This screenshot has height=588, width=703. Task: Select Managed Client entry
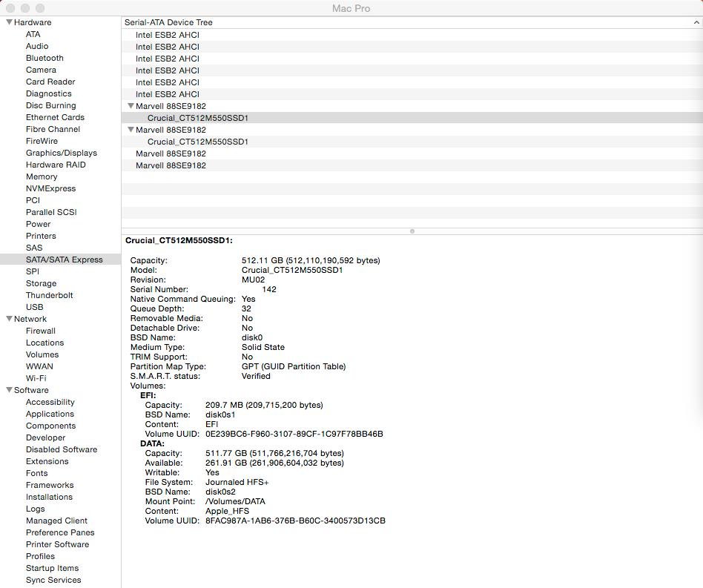pyautogui.click(x=56, y=521)
